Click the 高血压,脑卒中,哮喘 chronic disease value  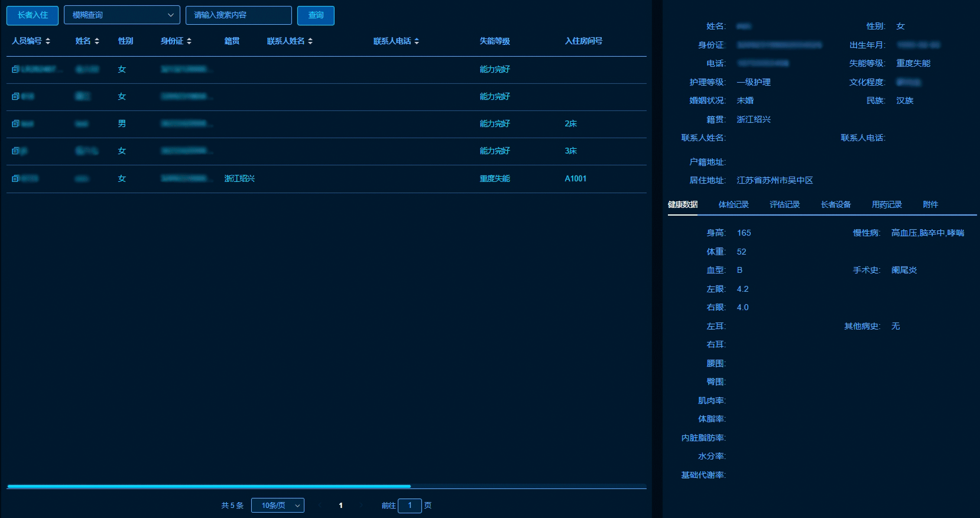(x=928, y=233)
